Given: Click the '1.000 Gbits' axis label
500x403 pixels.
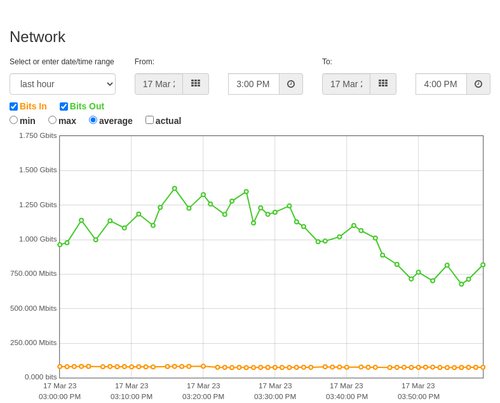Looking at the screenshot, I should tap(38, 239).
